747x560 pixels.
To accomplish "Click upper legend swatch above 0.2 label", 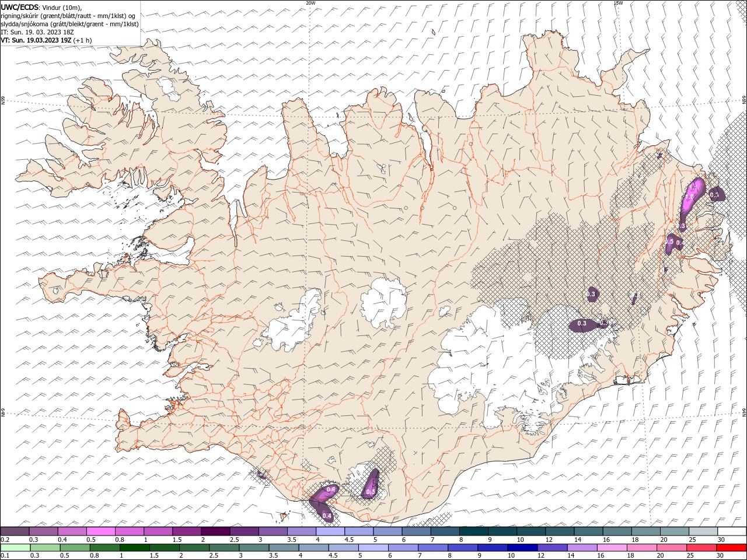I will [x=15, y=531].
